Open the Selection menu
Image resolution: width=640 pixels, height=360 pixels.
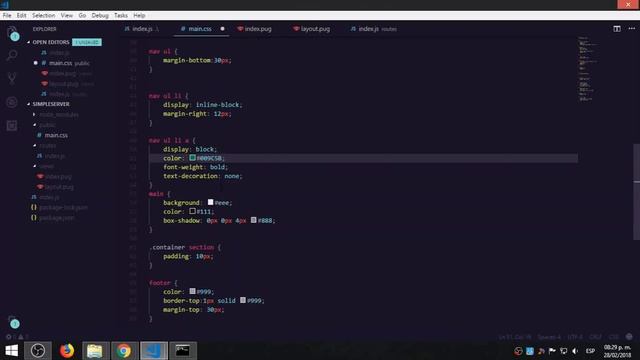point(43,16)
